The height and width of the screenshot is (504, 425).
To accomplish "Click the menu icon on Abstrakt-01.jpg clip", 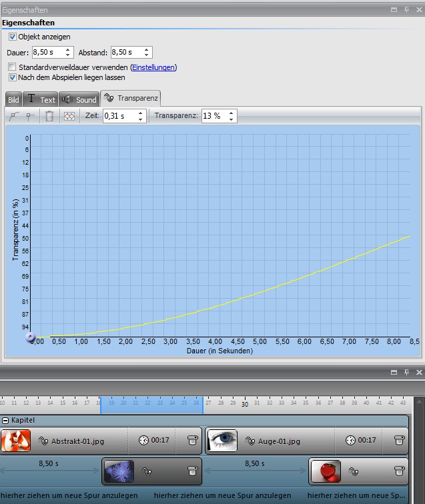I will click(193, 441).
